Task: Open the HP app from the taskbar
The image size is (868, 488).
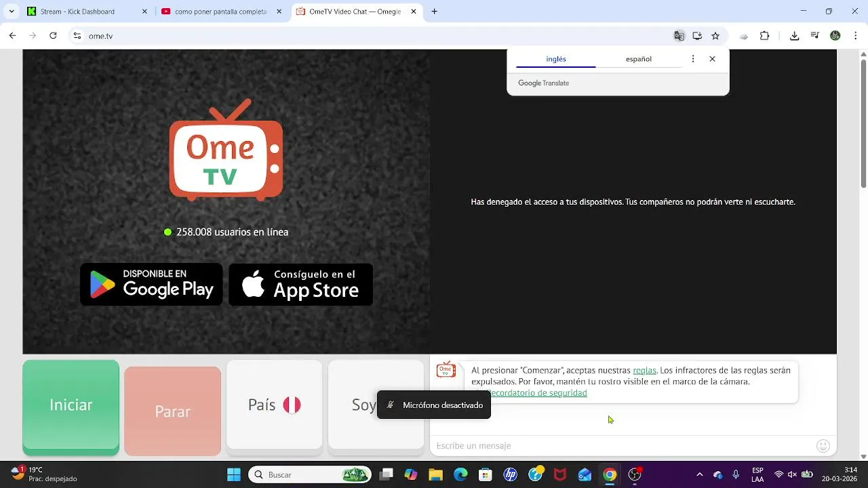Action: coord(511,474)
